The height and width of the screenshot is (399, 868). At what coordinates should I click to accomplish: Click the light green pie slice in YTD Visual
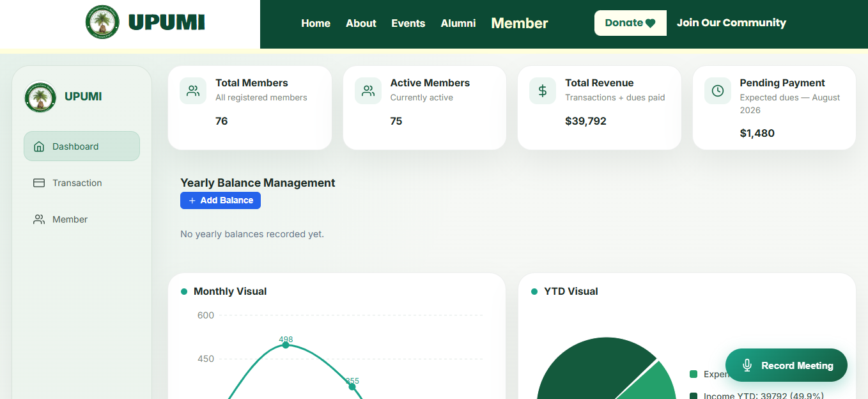pyautogui.click(x=652, y=384)
